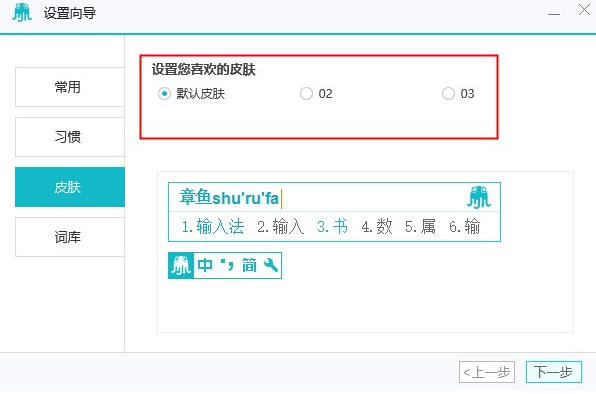Minimize the 设置向导 window

[554, 14]
